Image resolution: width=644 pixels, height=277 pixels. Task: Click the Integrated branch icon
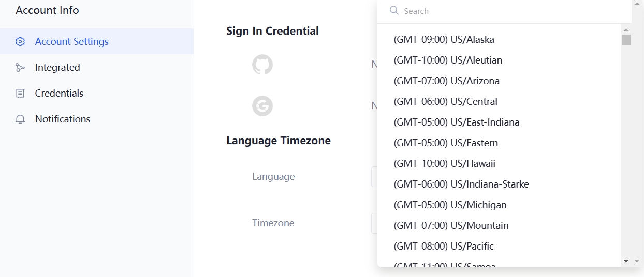[x=20, y=68]
